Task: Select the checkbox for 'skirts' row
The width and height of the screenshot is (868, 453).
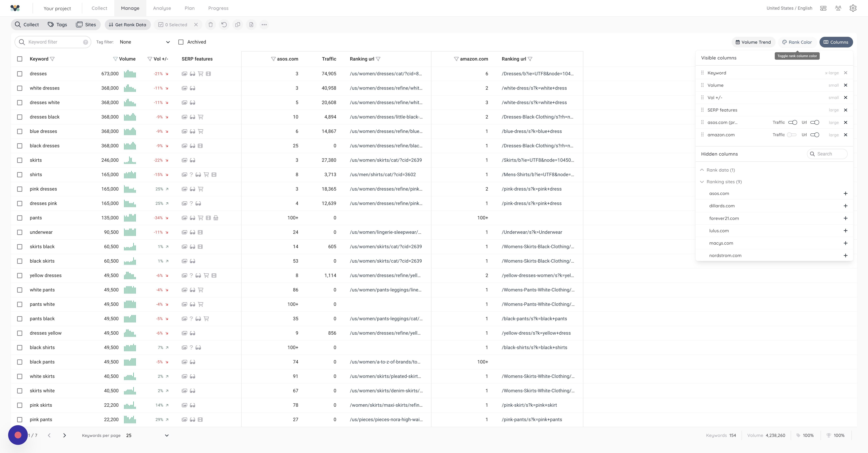Action: [x=19, y=160]
